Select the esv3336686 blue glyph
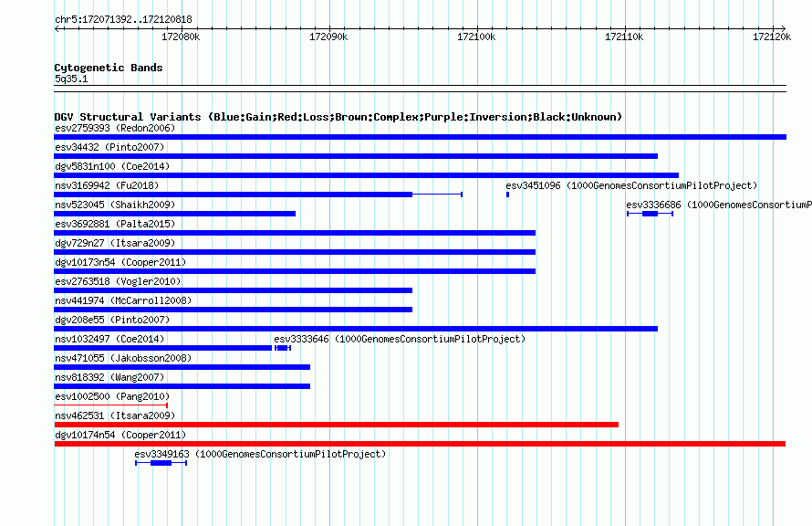812x526 pixels. 650,214
